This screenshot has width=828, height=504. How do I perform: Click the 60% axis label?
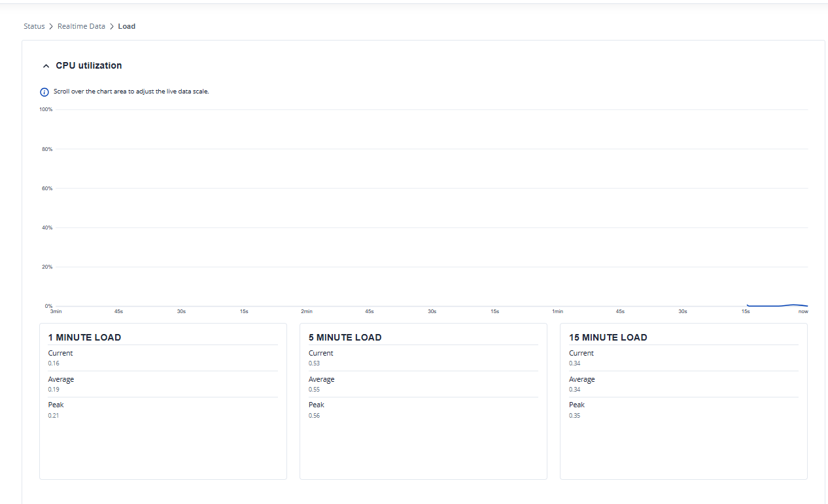coord(47,188)
